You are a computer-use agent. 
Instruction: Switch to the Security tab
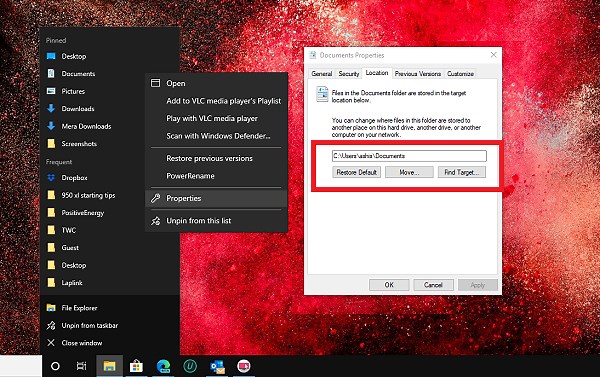click(x=349, y=74)
